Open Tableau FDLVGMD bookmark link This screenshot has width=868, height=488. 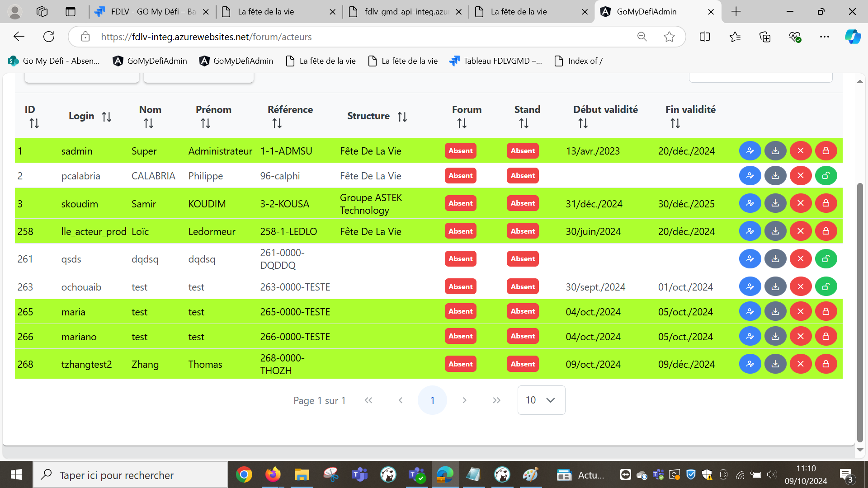[x=495, y=61]
